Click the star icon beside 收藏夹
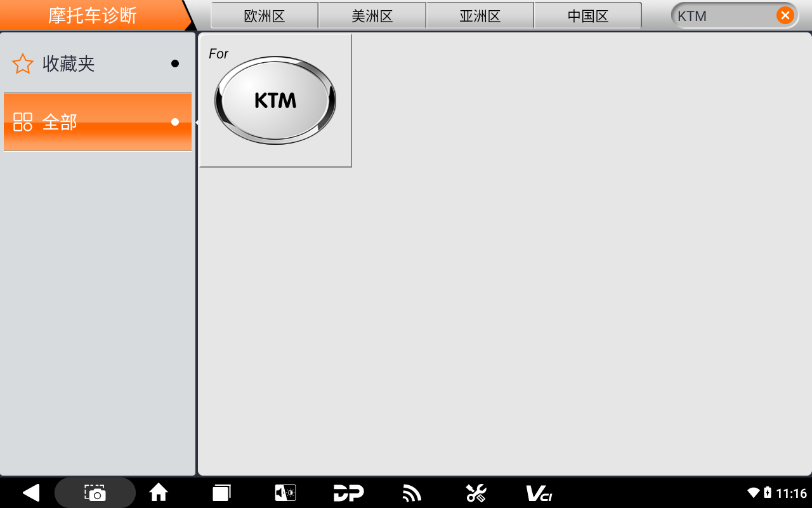The width and height of the screenshot is (812, 508). [x=23, y=63]
